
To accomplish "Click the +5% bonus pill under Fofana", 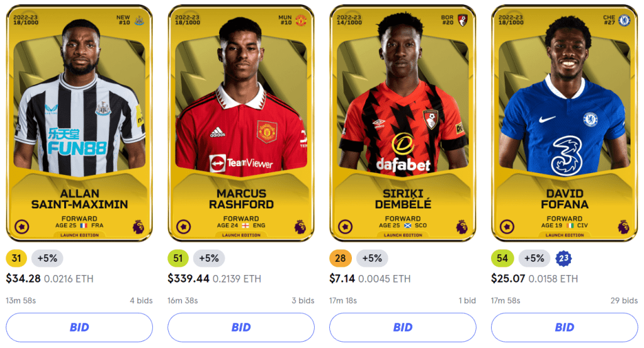I will coord(534,258).
